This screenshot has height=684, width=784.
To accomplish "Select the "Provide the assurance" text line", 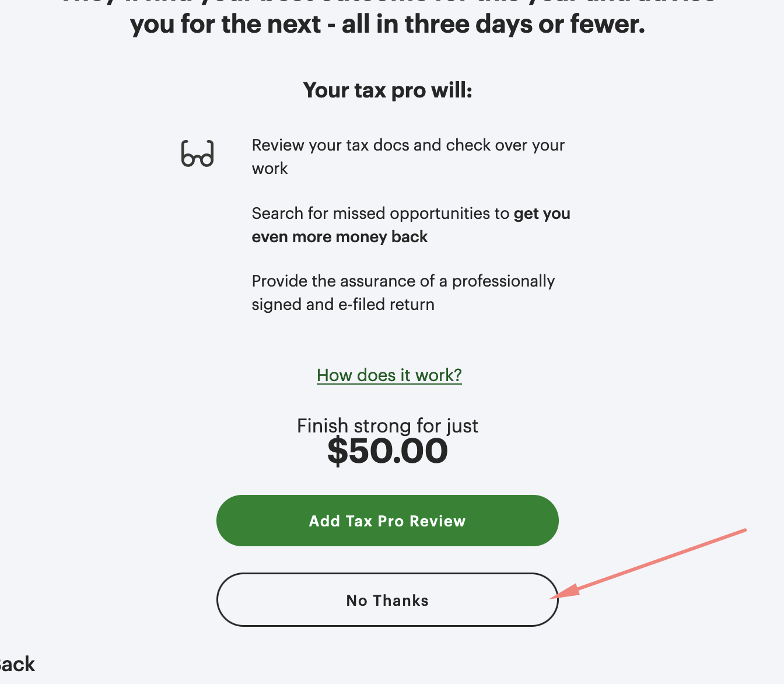I will pos(403,281).
